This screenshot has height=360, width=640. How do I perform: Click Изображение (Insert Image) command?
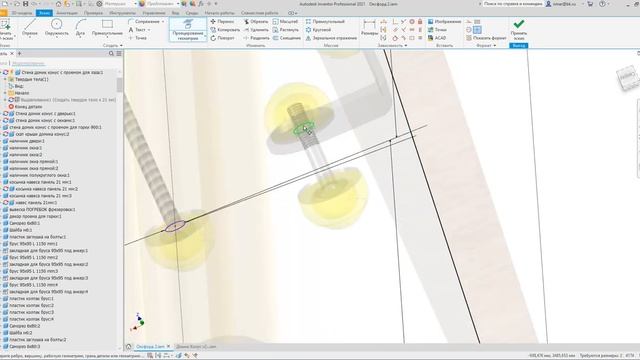444,21
